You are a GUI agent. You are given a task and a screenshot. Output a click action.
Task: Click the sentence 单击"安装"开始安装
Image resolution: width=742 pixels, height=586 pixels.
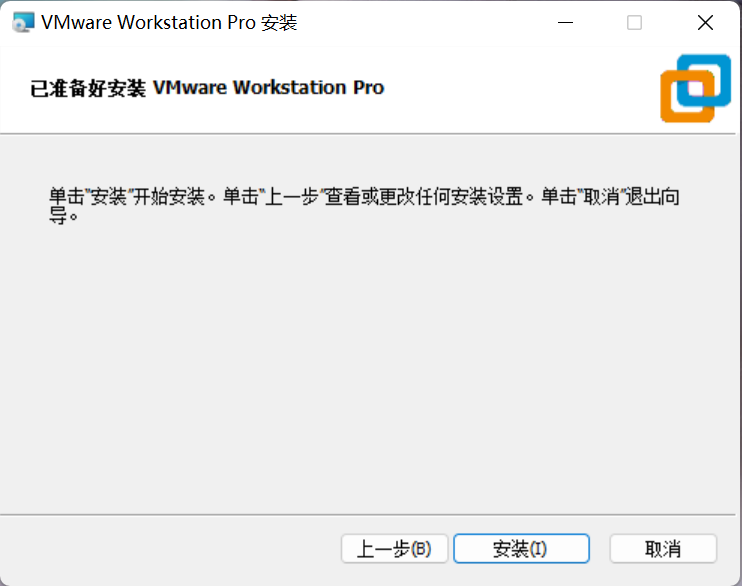click(x=132, y=196)
